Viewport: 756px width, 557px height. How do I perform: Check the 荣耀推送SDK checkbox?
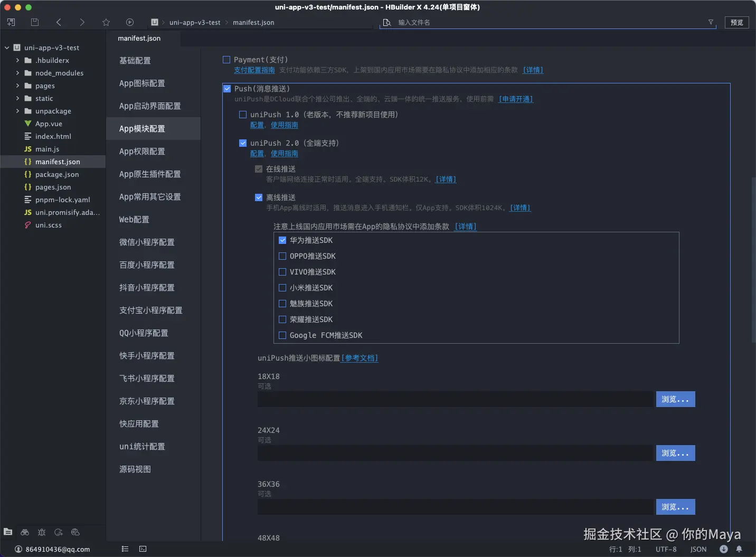pos(282,319)
